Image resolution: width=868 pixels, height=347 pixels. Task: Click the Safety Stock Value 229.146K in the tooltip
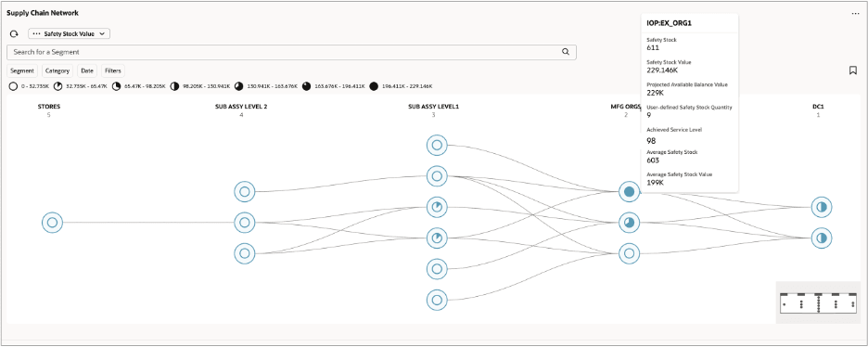tap(661, 70)
